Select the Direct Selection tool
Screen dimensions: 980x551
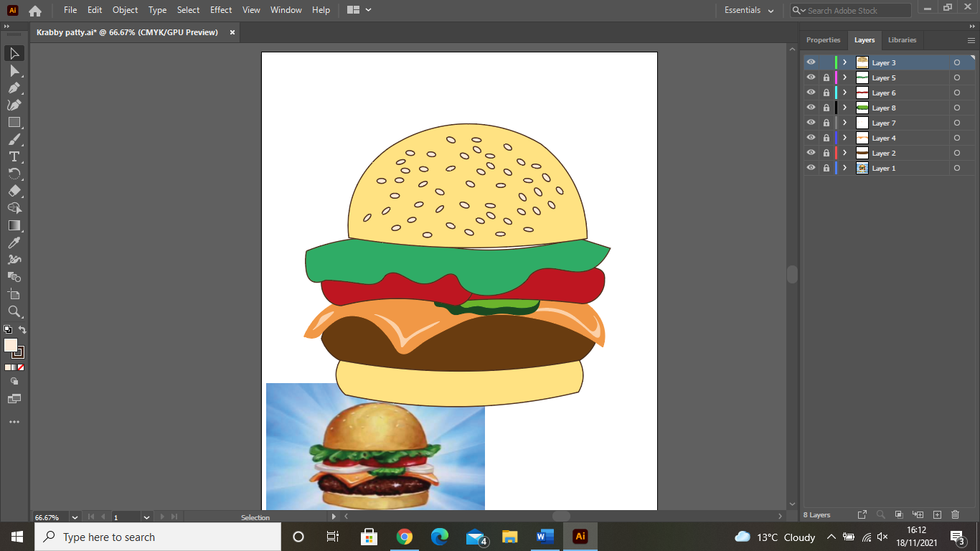point(14,71)
